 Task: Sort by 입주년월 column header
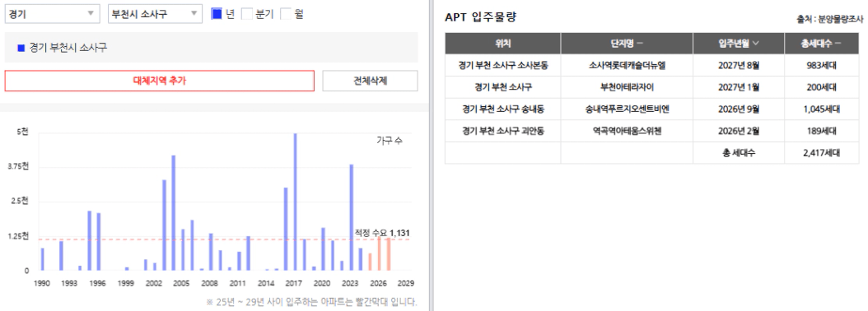tap(739, 43)
